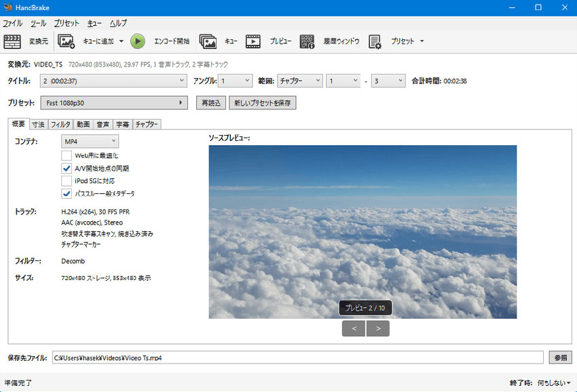Image resolution: width=577 pixels, height=392 pixels.
Task: Click the プレビュー filmstrip icon
Action: point(253,41)
